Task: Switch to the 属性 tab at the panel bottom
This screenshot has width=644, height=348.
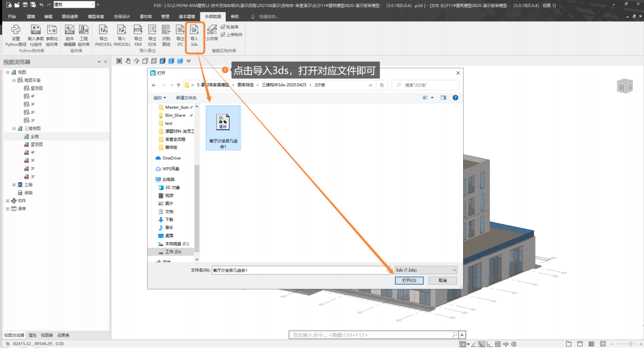Action: click(x=32, y=335)
